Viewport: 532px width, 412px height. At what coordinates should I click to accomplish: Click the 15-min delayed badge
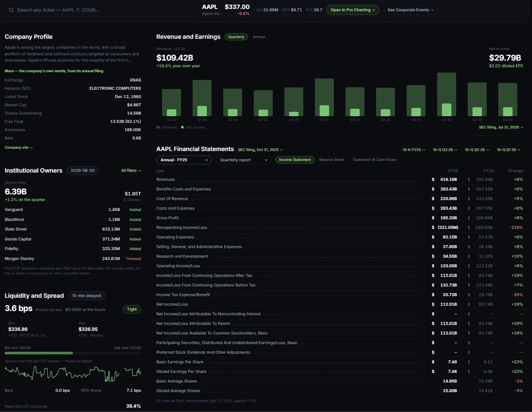[86, 296]
